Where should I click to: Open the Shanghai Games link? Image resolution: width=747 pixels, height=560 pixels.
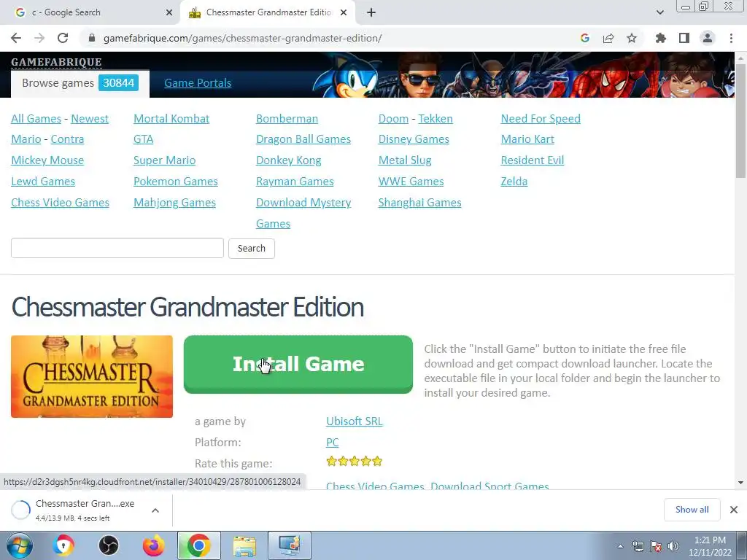pos(419,203)
